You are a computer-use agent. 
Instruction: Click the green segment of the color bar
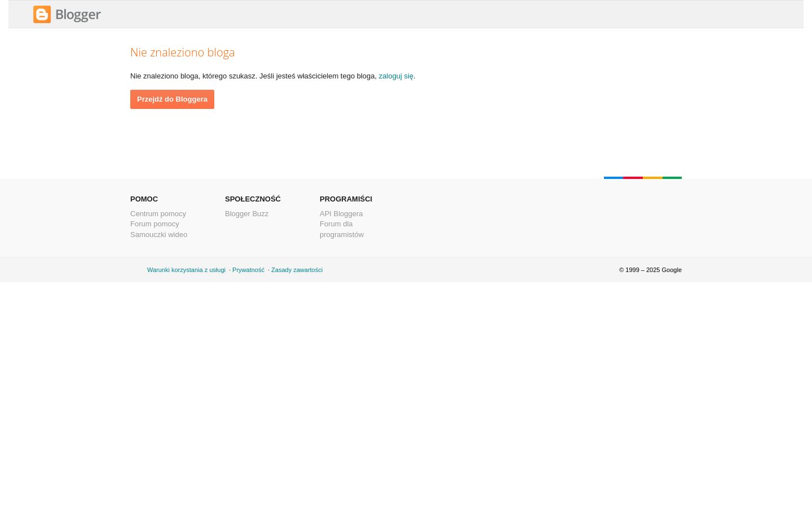[672, 178]
